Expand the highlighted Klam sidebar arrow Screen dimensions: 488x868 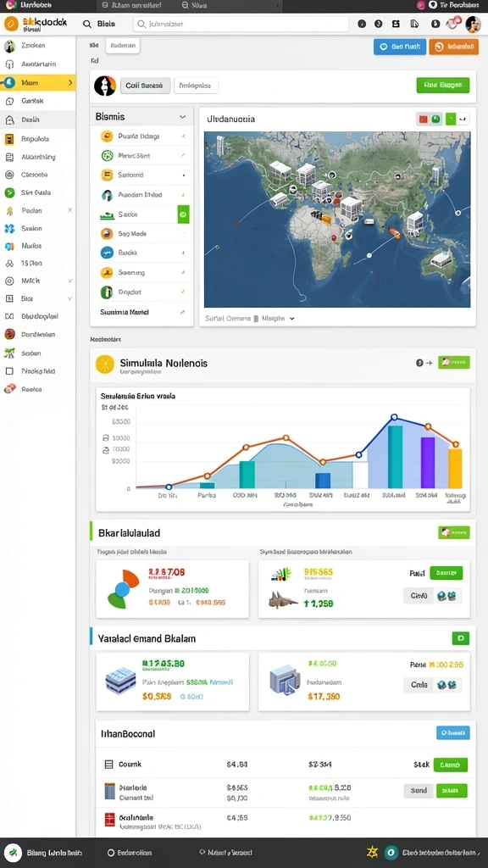tap(69, 82)
